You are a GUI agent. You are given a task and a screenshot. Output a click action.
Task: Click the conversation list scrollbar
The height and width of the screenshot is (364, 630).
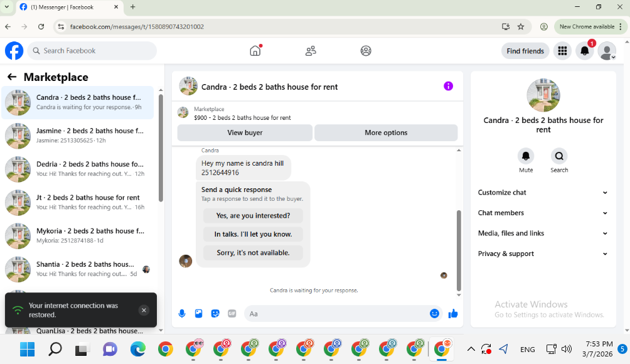pos(161,148)
